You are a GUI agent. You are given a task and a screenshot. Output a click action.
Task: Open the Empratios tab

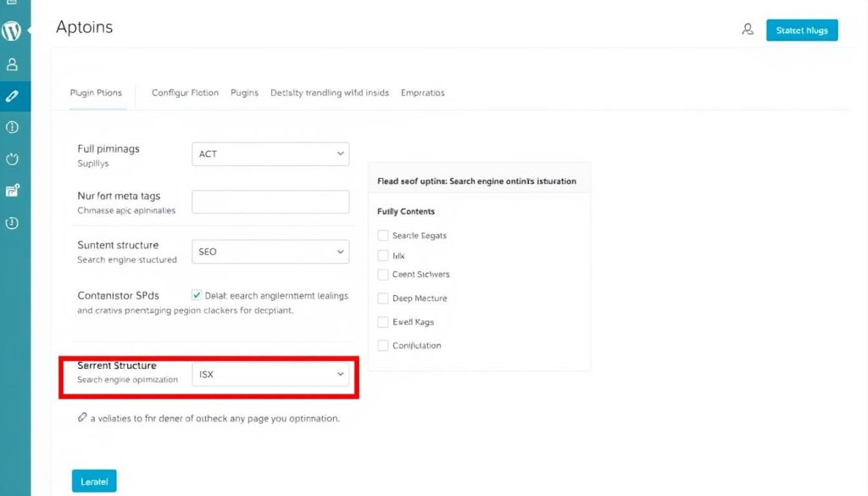pyautogui.click(x=422, y=92)
